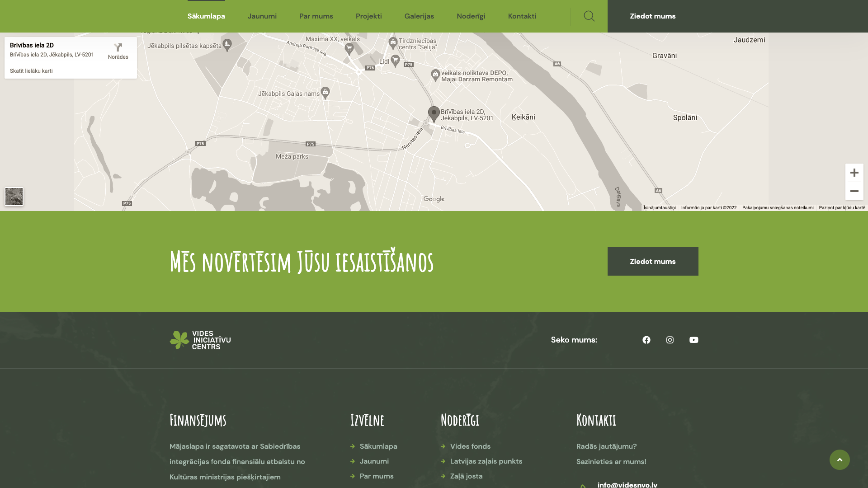Open the Galerijas header menu
868x488 pixels.
click(x=419, y=16)
